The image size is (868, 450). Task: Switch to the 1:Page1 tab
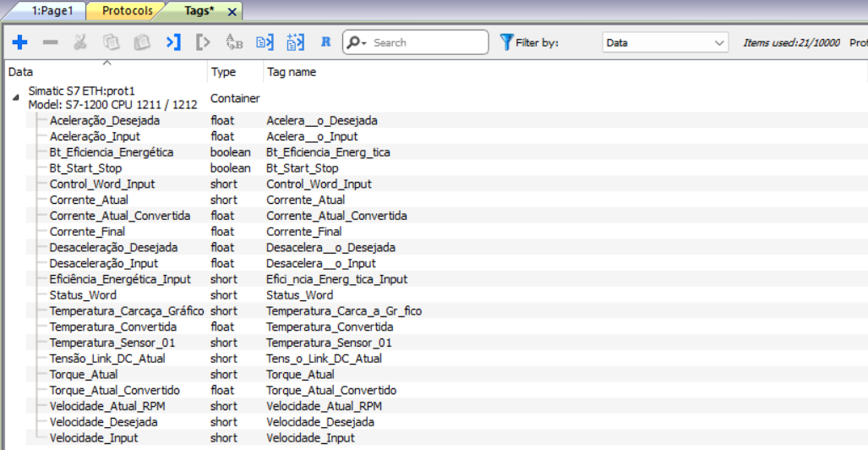52,11
